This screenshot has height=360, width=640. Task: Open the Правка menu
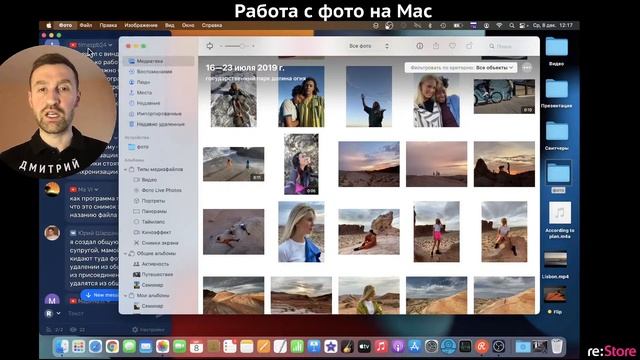pos(108,25)
